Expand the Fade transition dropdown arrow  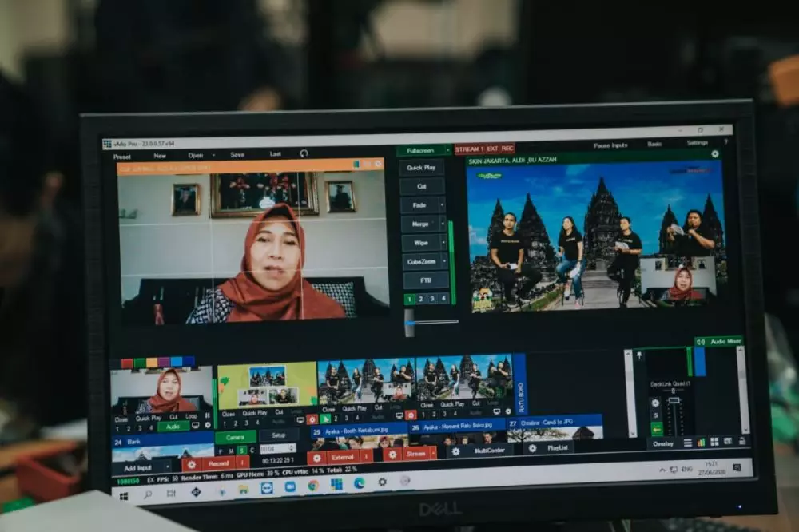pyautogui.click(x=443, y=204)
